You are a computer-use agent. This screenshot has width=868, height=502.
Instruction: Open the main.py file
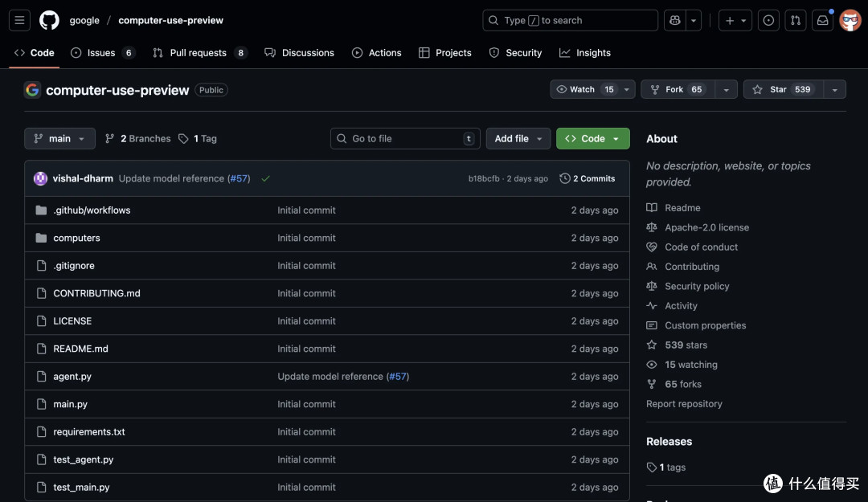[x=70, y=404]
